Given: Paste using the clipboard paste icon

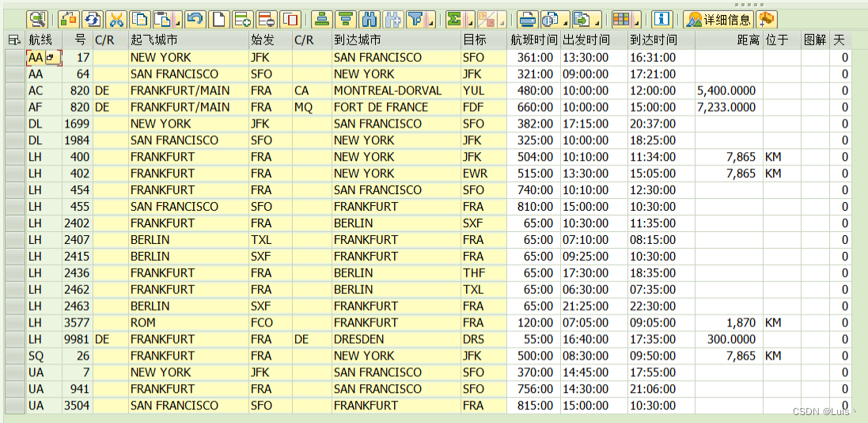Looking at the screenshot, I should click(163, 19).
